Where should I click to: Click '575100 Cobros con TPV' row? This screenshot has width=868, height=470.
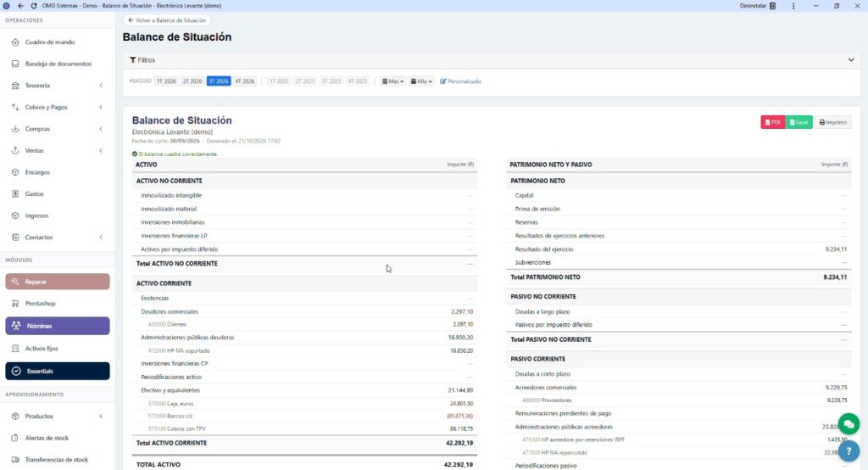(x=304, y=428)
